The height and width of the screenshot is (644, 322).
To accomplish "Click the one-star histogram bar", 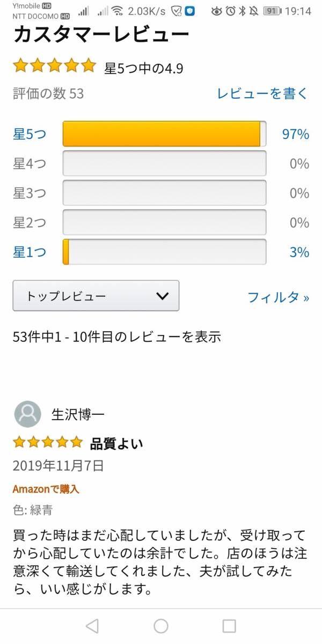I will 164,252.
